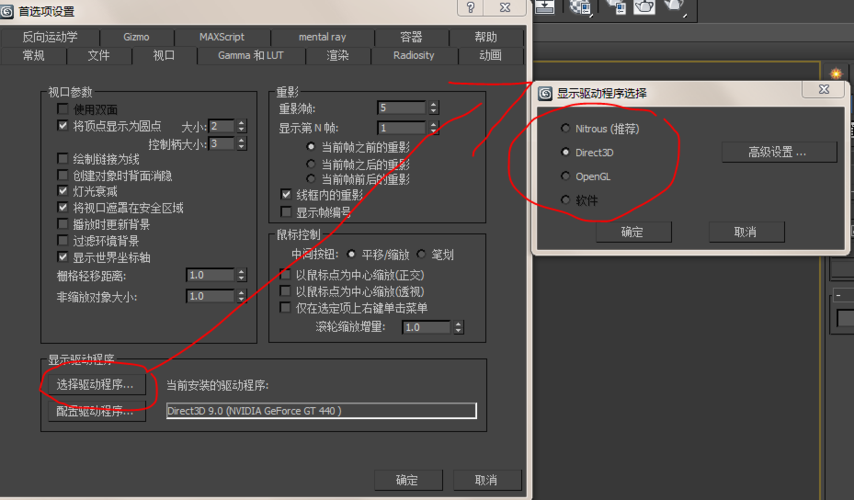Open the Radiosity tab
Viewport: 854px width, 500px height.
point(414,56)
